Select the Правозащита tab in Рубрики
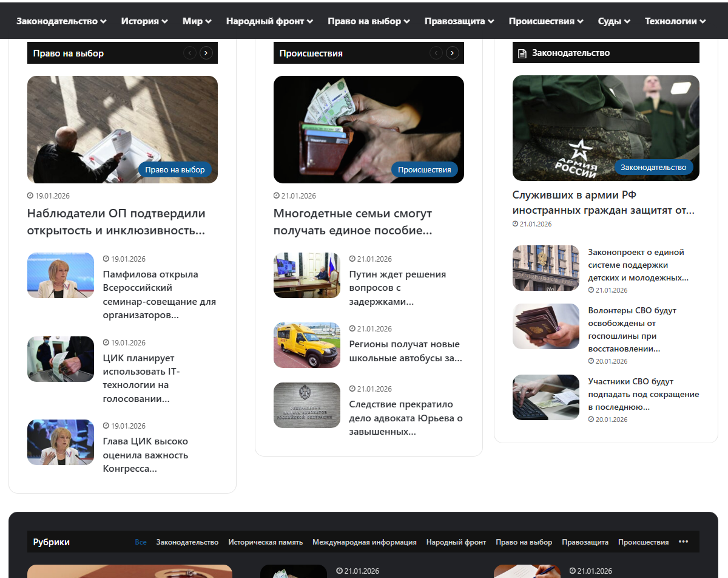This screenshot has height=578, width=728. pyautogui.click(x=585, y=542)
